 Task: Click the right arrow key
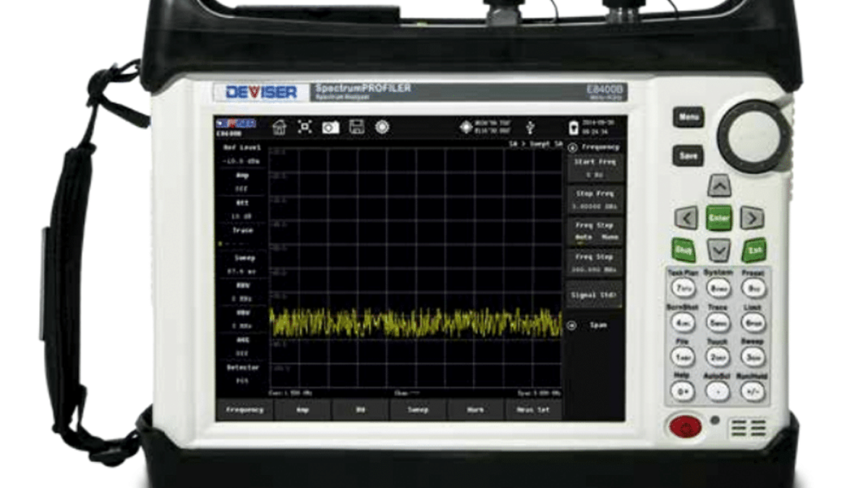pos(752,218)
